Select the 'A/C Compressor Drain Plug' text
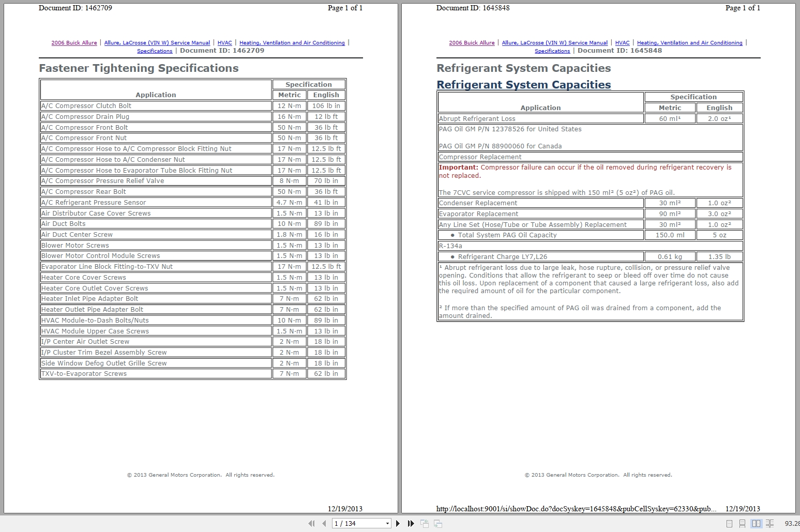The width and height of the screenshot is (800, 532). coord(85,117)
